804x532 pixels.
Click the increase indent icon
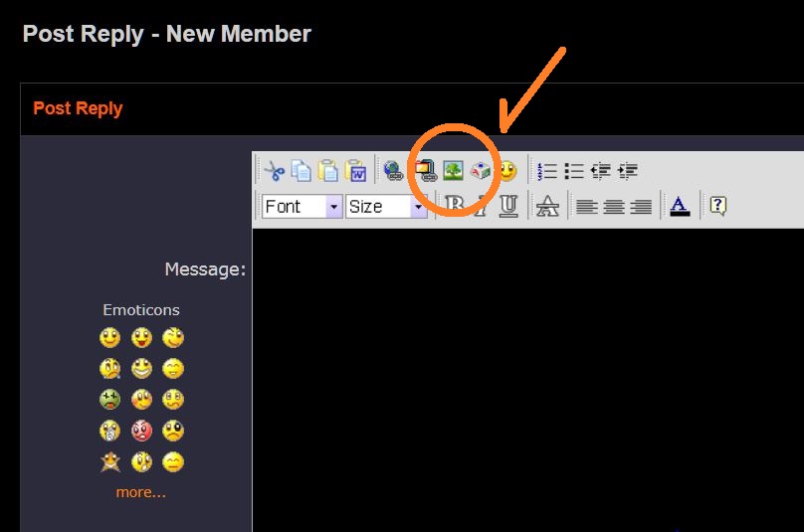point(627,171)
